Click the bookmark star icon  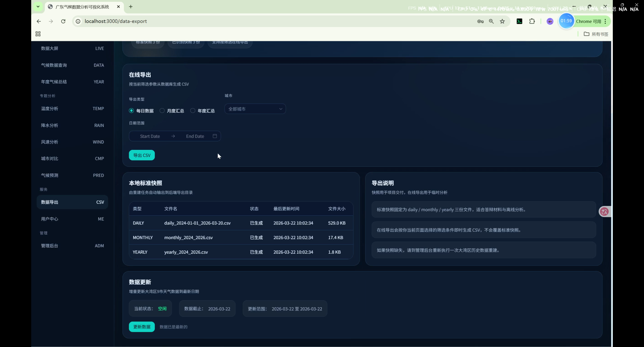pyautogui.click(x=502, y=21)
